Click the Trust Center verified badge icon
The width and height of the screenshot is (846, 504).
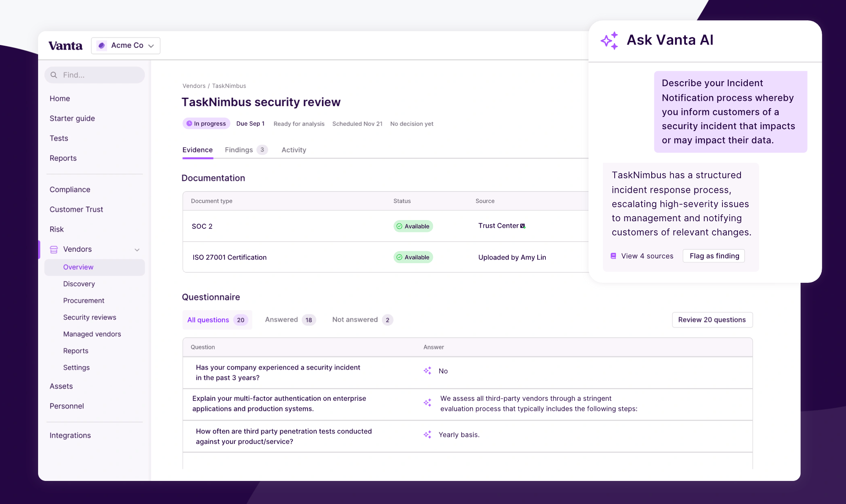(523, 226)
